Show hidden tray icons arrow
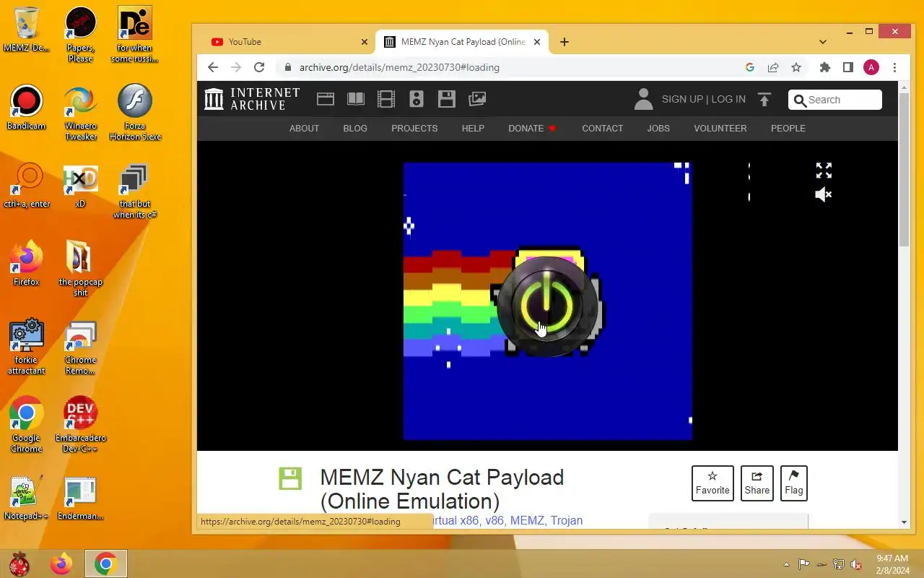The image size is (924, 578). tap(786, 564)
